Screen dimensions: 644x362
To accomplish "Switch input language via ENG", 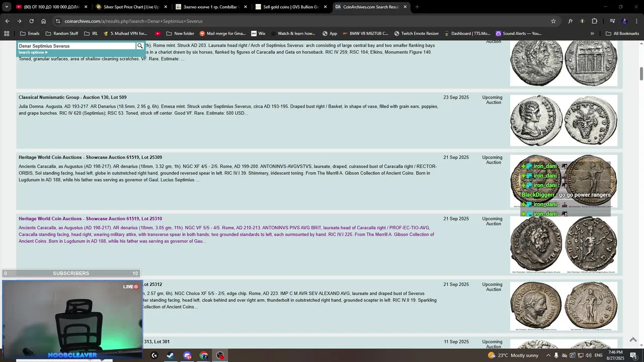I will pyautogui.click(x=598, y=355).
